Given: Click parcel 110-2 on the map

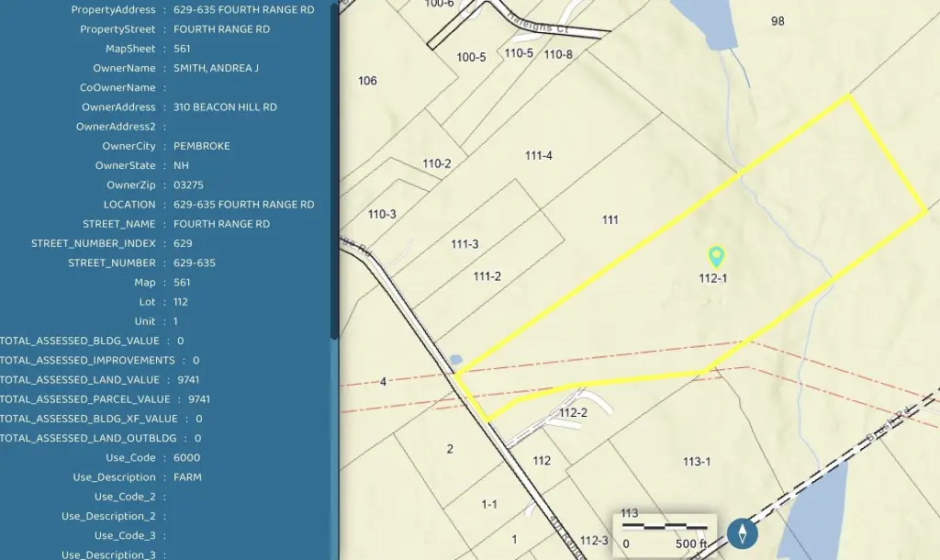Looking at the screenshot, I should tap(437, 163).
